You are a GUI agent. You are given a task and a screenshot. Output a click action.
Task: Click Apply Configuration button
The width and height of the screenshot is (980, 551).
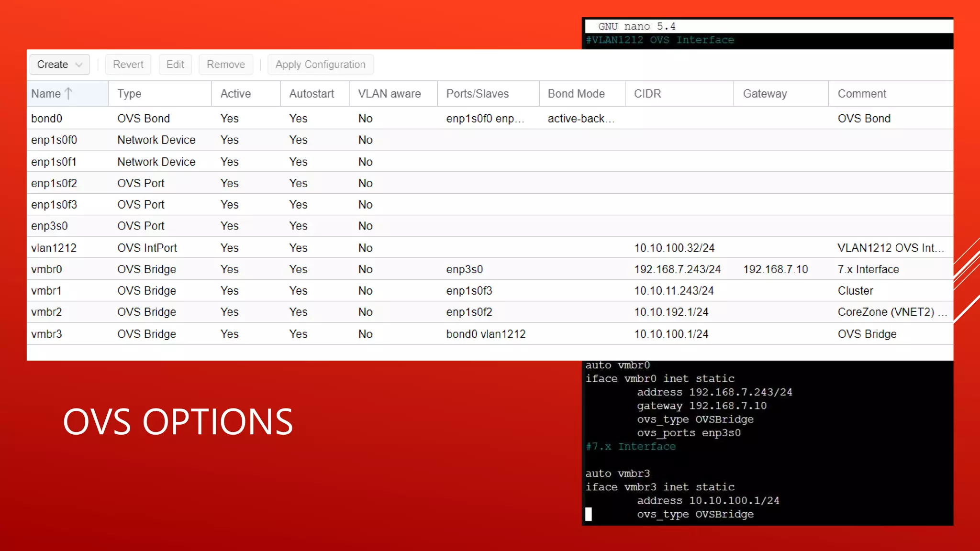pyautogui.click(x=320, y=65)
